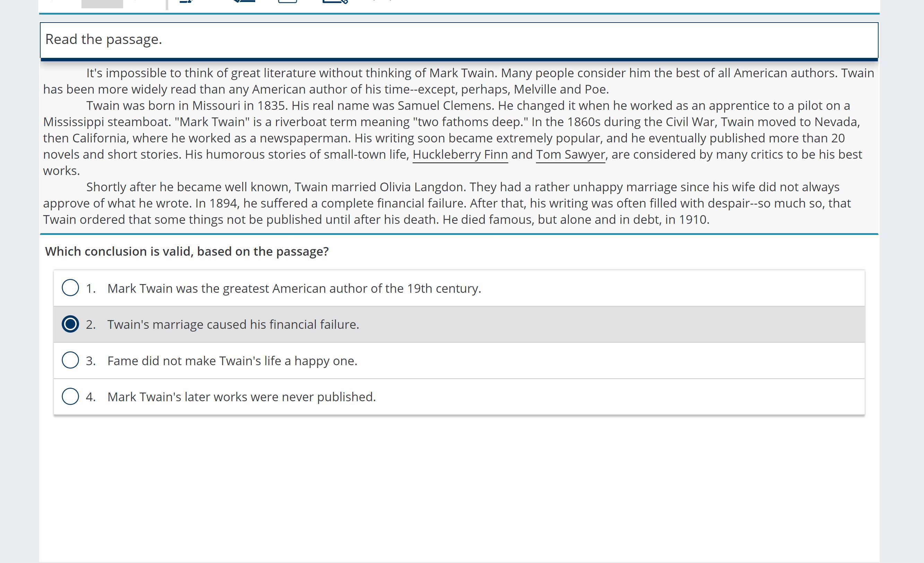The image size is (924, 563).
Task: Pick answer text "Fame did not make Twain's life"
Action: click(x=232, y=361)
